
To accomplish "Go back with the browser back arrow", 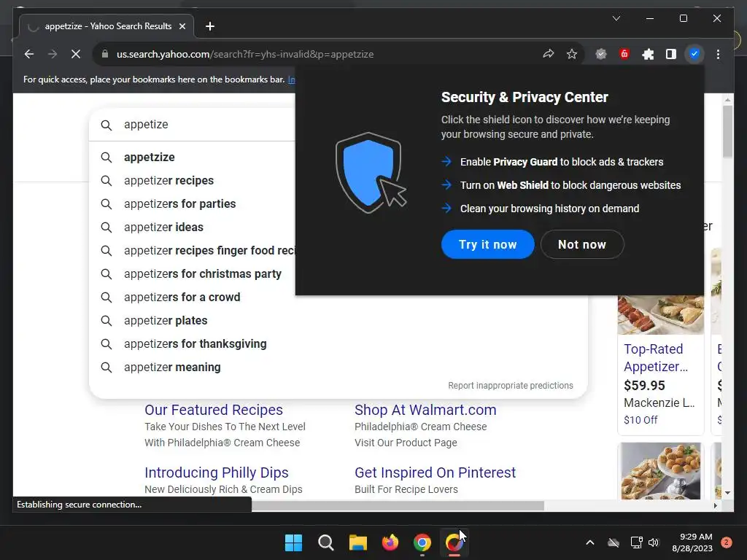I will 29,54.
